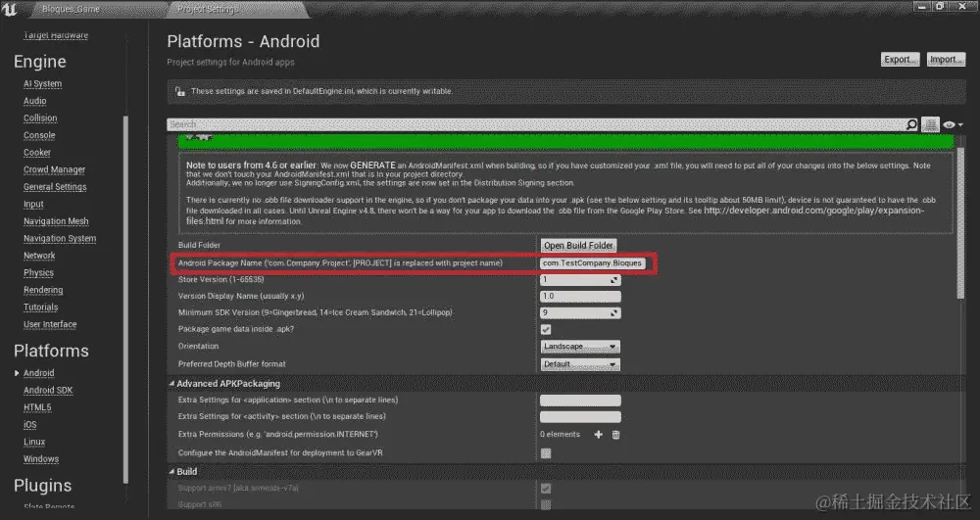Click the Minimum SDK Version field
This screenshot has width=980, height=520.
[x=580, y=312]
